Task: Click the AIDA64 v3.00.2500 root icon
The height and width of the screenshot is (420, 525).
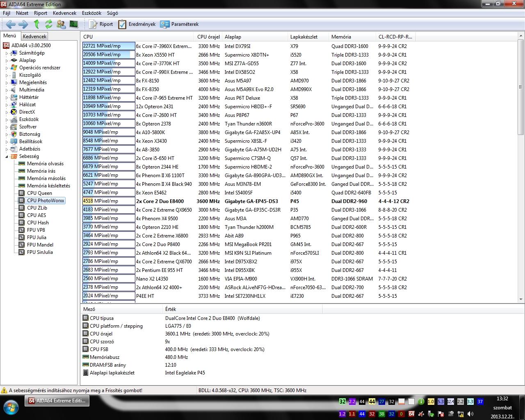Action: coord(6,46)
